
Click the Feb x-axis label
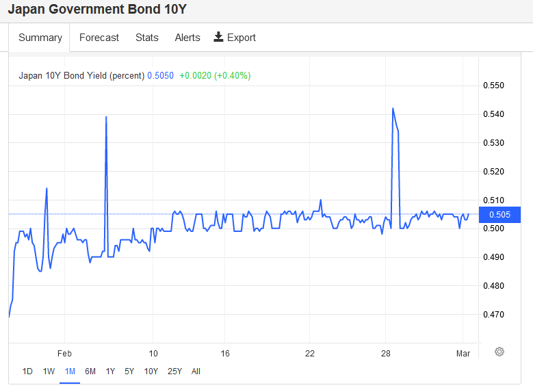[64, 354]
